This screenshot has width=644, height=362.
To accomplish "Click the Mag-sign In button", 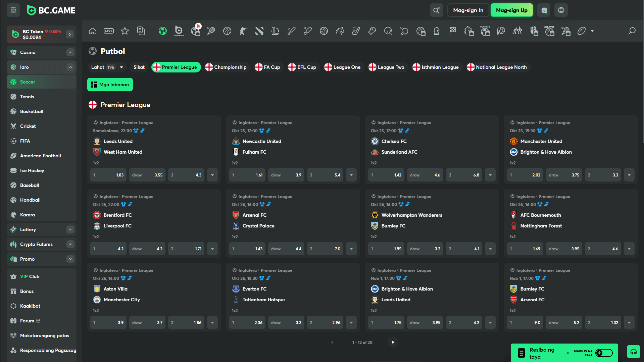I will (468, 10).
